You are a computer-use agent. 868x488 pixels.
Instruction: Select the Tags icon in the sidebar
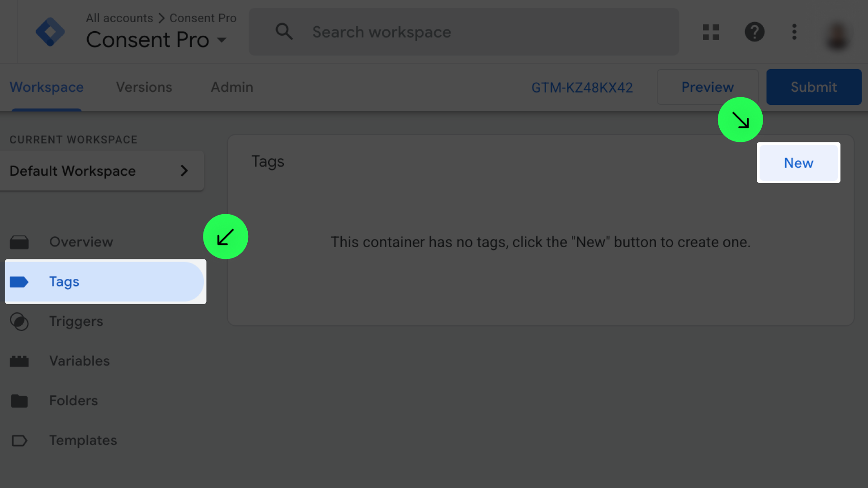point(19,282)
